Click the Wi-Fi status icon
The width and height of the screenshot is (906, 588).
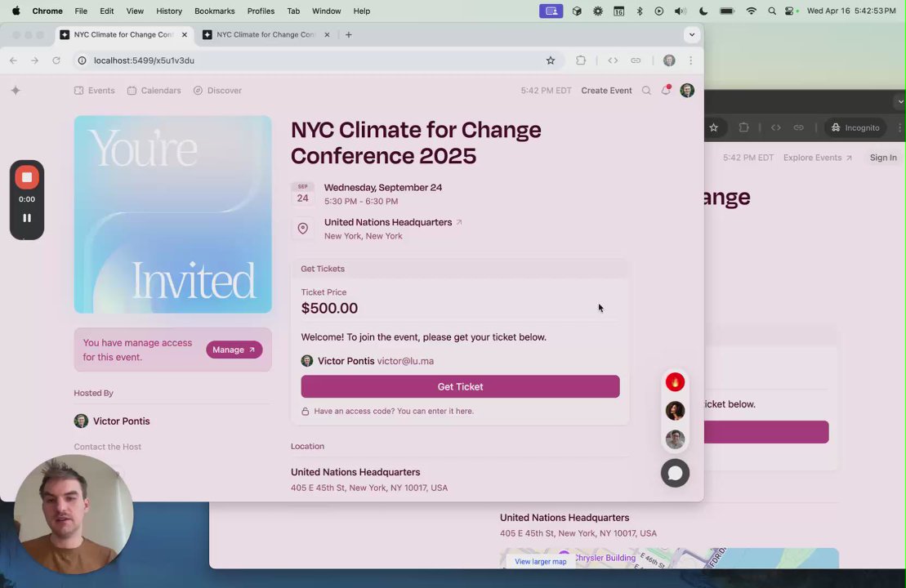pyautogui.click(x=751, y=11)
